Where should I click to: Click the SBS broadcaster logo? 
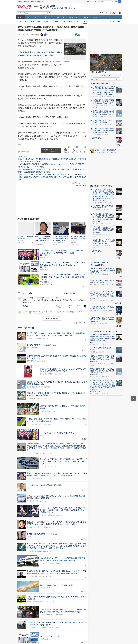coord(77,35)
